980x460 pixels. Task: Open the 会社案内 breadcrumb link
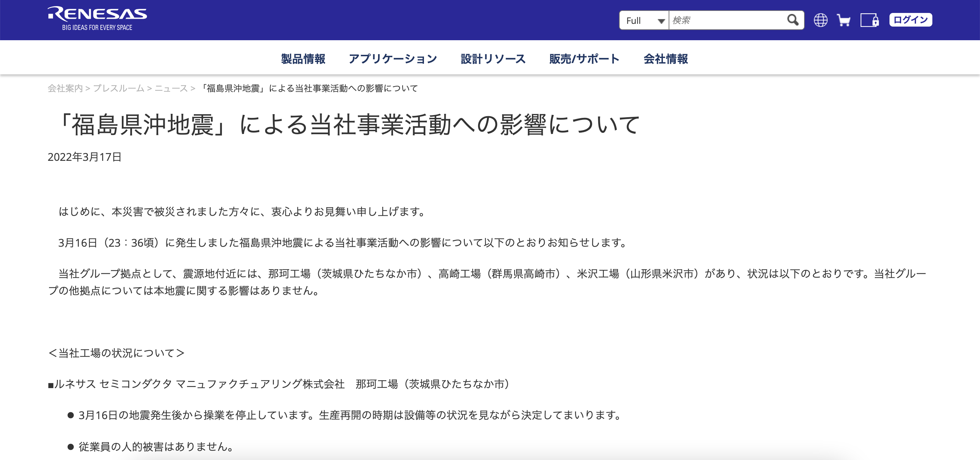[65, 88]
